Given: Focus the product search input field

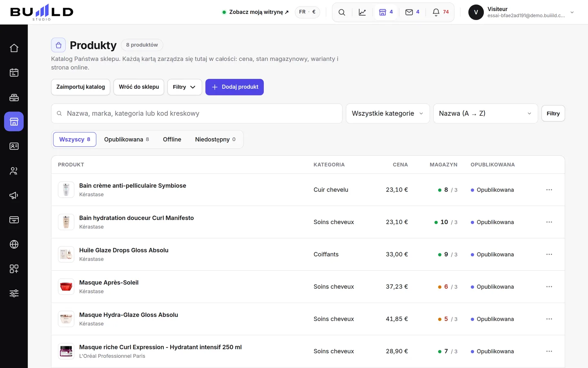Looking at the screenshot, I should (x=197, y=114).
